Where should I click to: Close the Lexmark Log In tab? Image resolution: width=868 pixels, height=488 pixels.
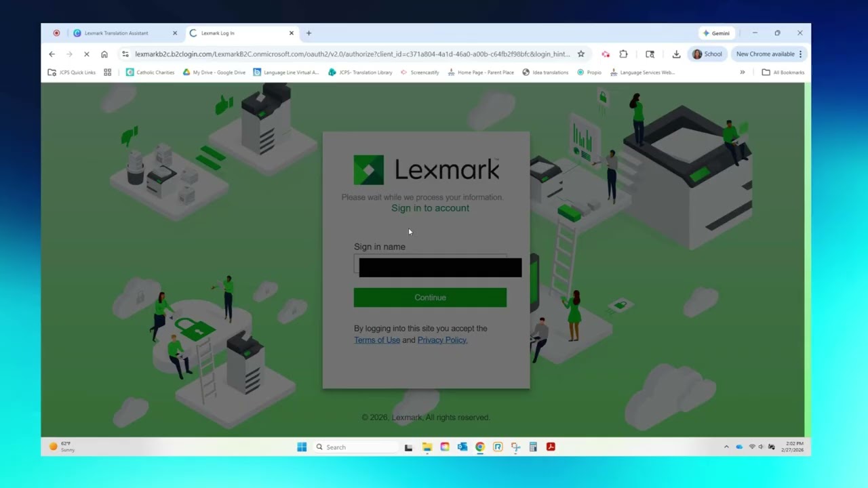click(x=292, y=33)
